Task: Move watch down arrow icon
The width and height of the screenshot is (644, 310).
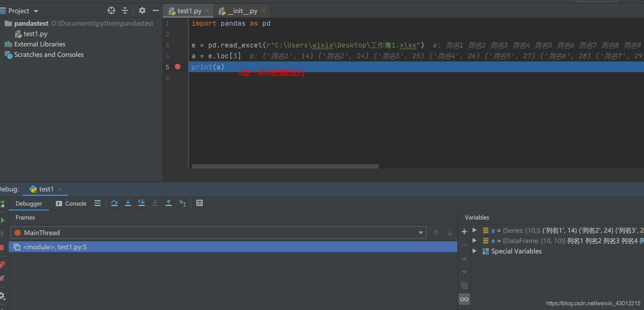Action: [464, 272]
